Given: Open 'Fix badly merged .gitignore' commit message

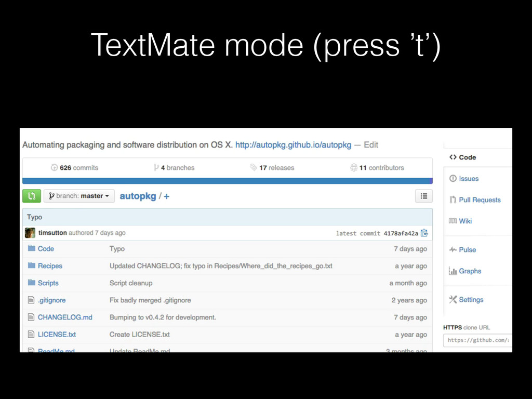Looking at the screenshot, I should pyautogui.click(x=150, y=300).
